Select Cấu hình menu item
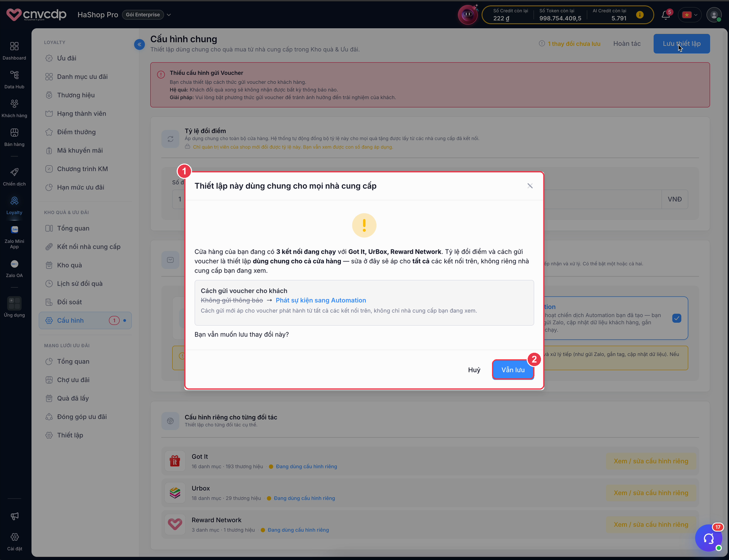The image size is (729, 560). [85, 321]
